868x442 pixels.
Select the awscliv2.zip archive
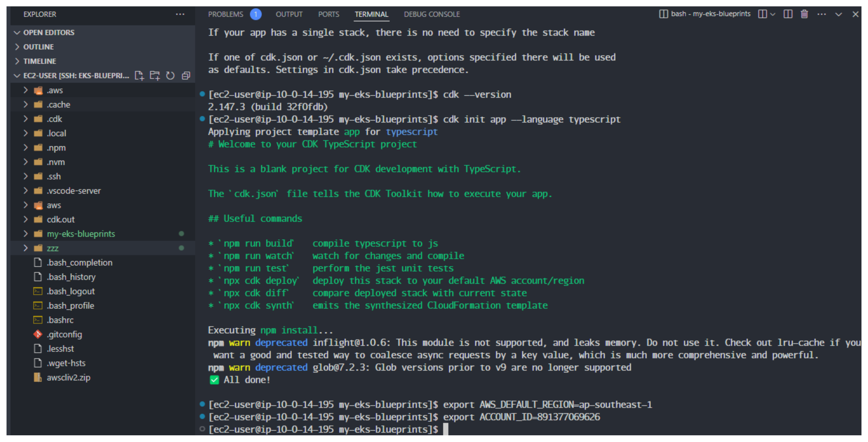(x=102, y=377)
